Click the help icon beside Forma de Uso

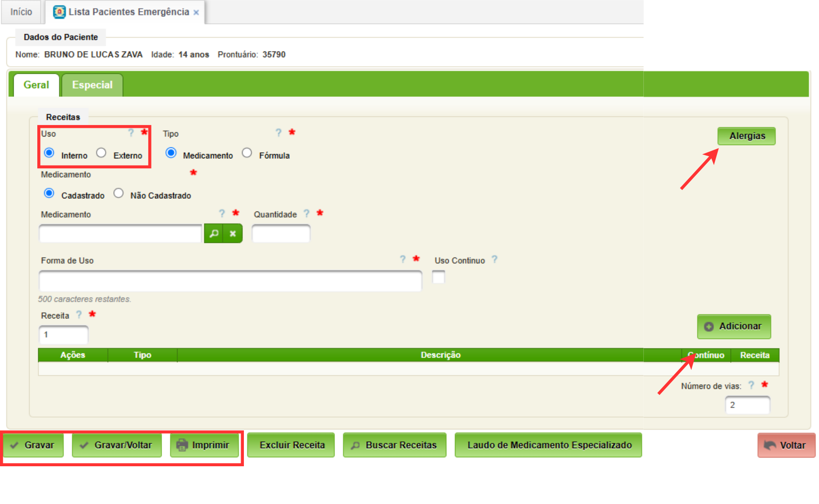coord(403,259)
